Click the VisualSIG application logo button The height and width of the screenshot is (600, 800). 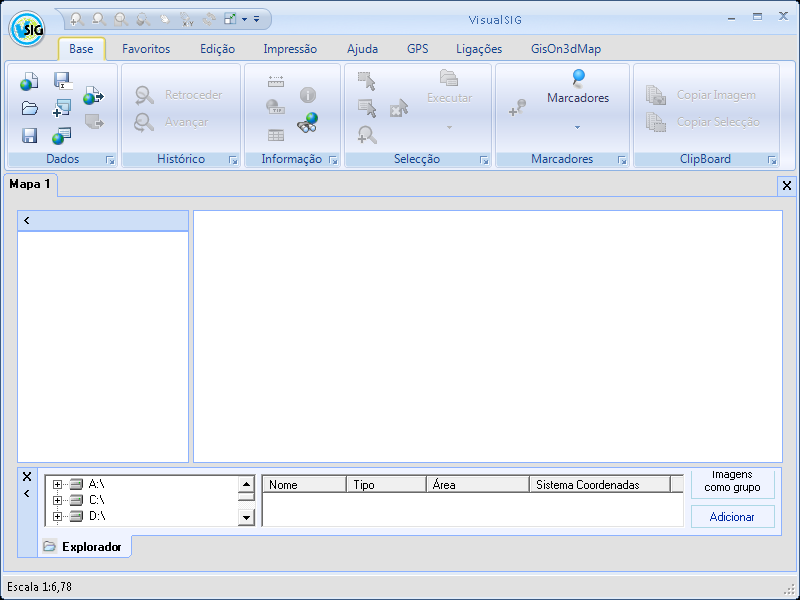pyautogui.click(x=26, y=30)
